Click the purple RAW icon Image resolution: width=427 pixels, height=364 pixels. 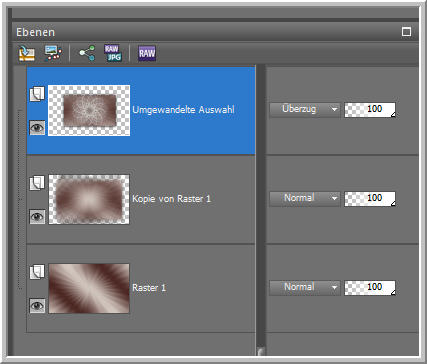click(x=147, y=53)
